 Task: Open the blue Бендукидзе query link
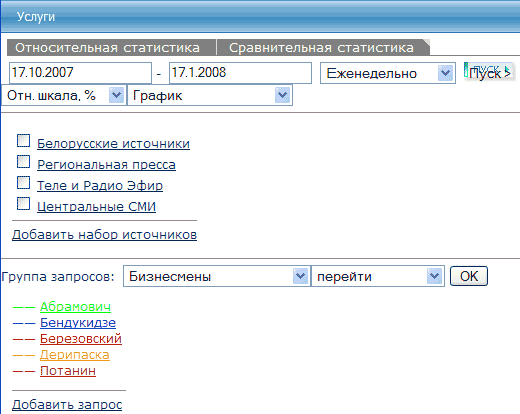[78, 322]
